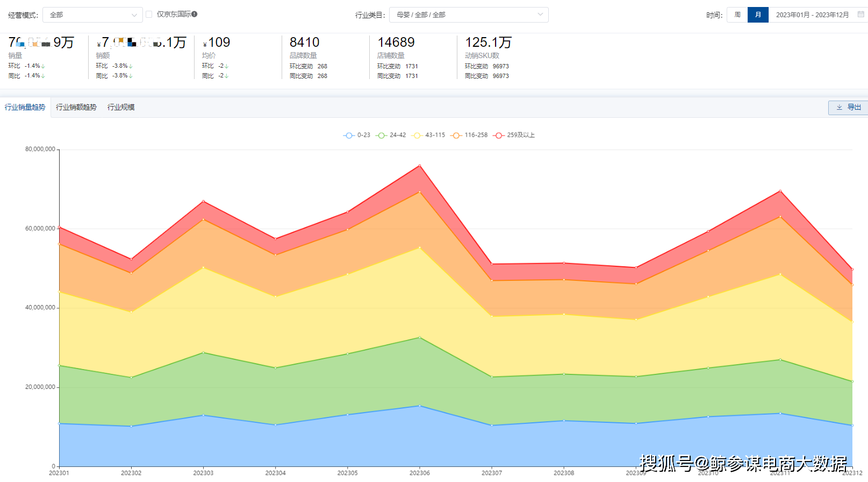Click the 40,000,000 y-axis label

tap(40, 308)
